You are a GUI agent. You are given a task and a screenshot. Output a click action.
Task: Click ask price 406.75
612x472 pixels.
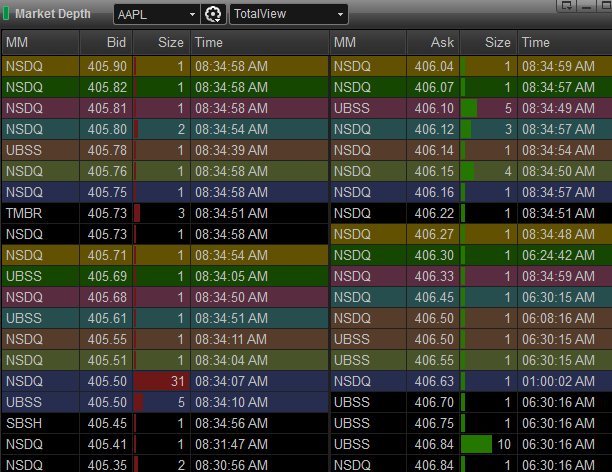pos(434,424)
